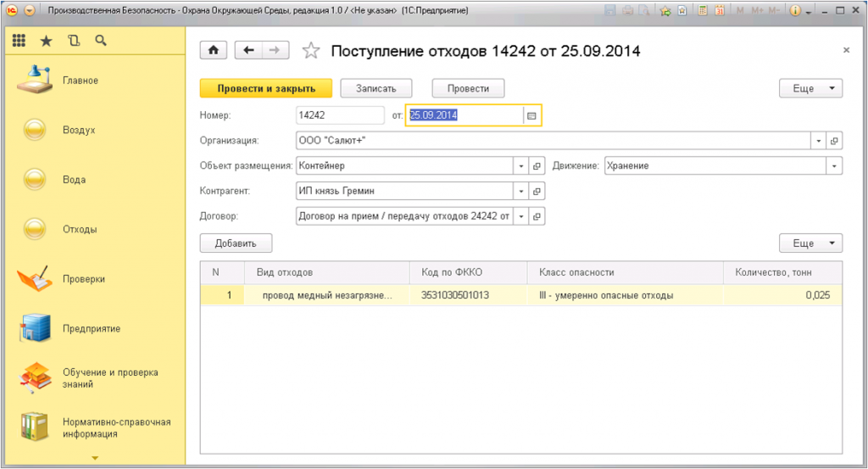Open date picker next to date field
This screenshot has height=469, width=868.
(x=531, y=115)
